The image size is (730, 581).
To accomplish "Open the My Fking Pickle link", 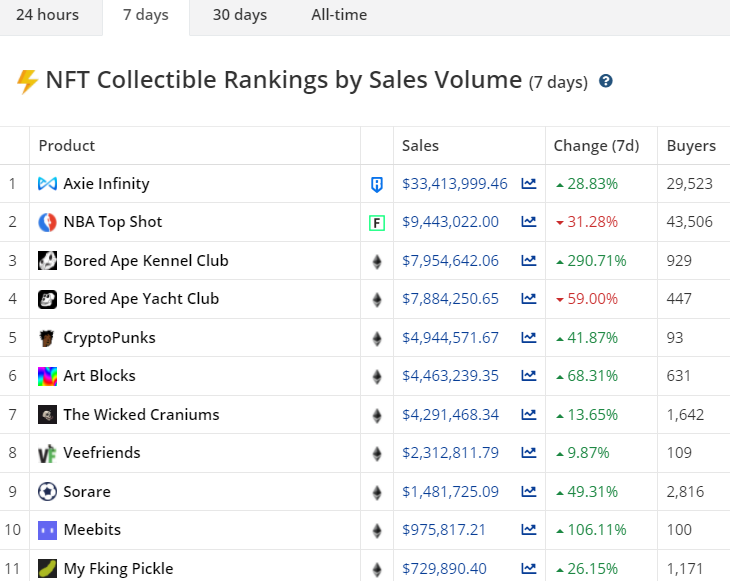I will pyautogui.click(x=118, y=568).
